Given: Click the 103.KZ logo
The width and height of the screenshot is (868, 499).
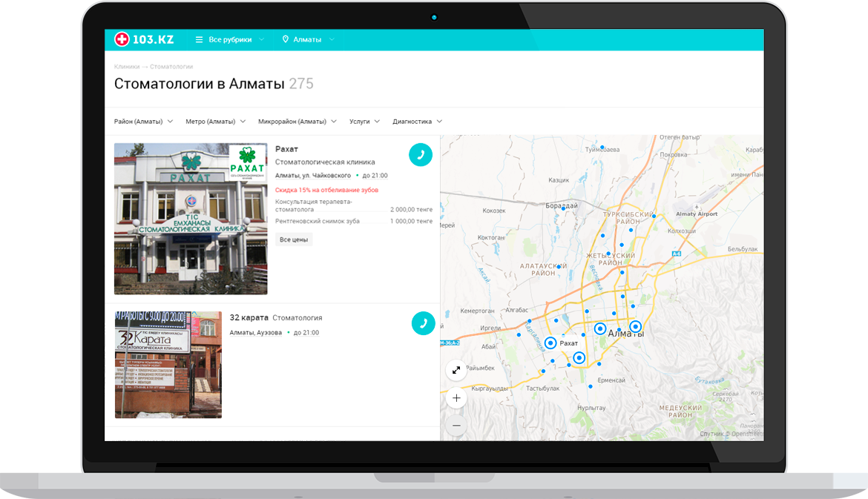Looking at the screenshot, I should (144, 39).
